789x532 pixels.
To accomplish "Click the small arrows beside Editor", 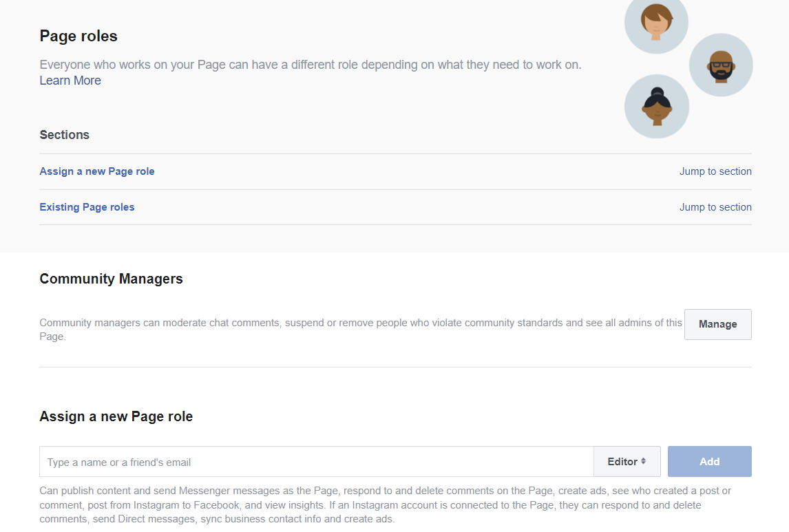I will 644,461.
